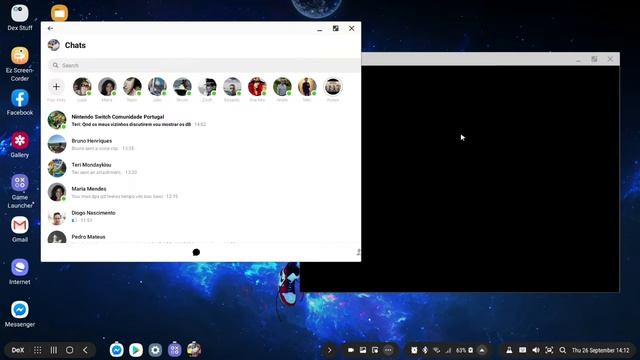Open the on-screen keyboard icon
640x360 pixels.
[x=522, y=350]
